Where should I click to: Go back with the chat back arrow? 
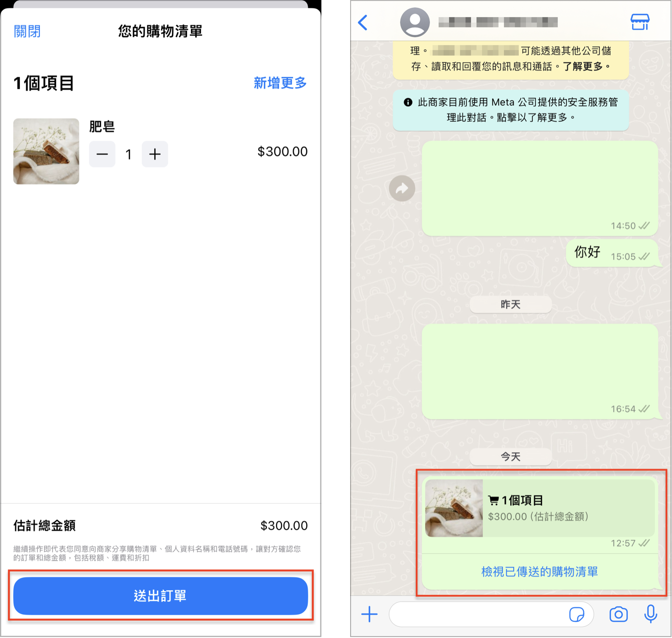tap(363, 22)
